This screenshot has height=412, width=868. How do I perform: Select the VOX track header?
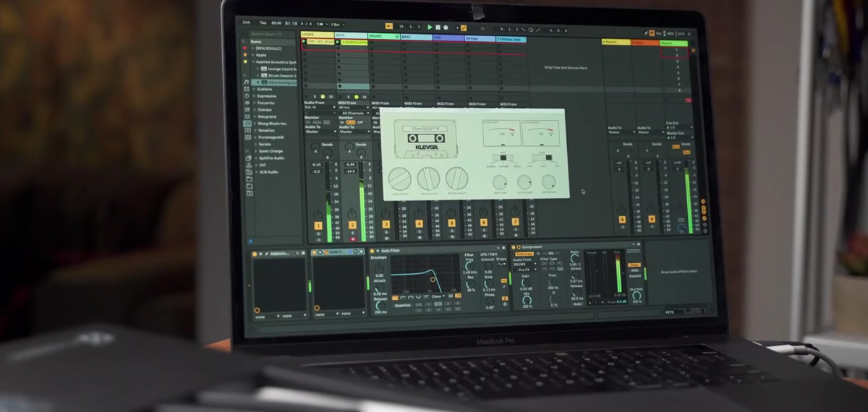[447, 37]
